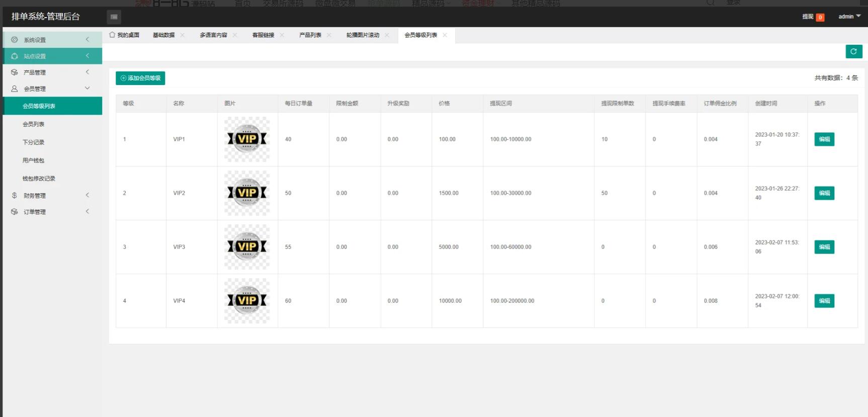Click the hamburger menu toggle icon
868x417 pixels.
coord(114,17)
